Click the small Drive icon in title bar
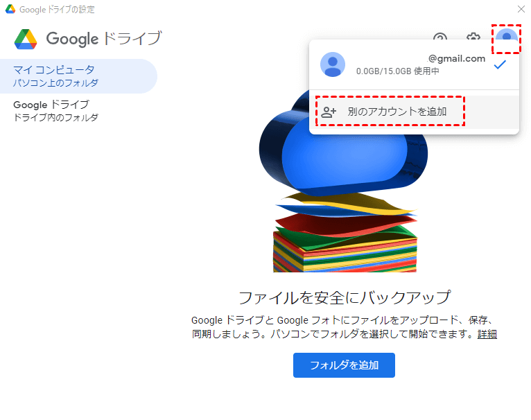Screen dimensions: 531x420 [x=10, y=9]
